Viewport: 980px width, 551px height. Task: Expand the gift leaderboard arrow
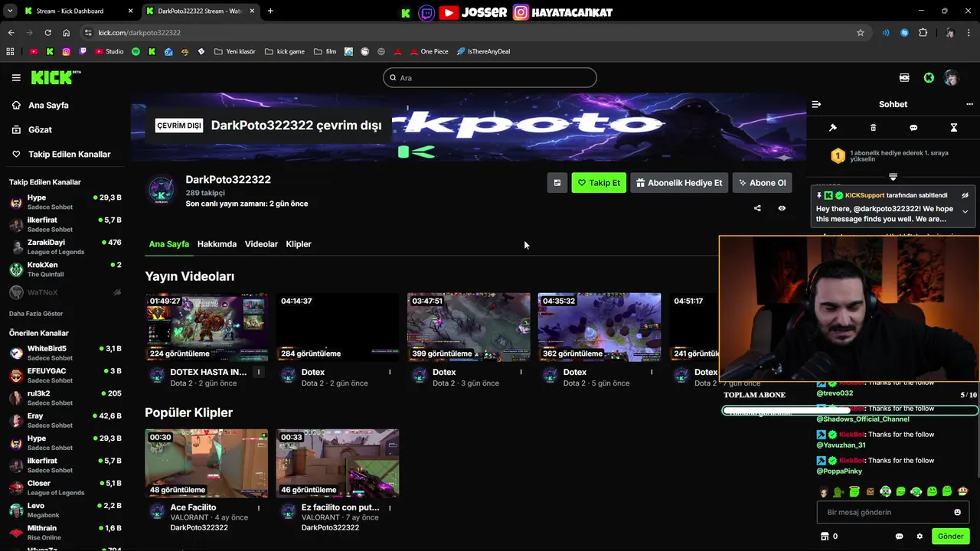pyautogui.click(x=893, y=177)
